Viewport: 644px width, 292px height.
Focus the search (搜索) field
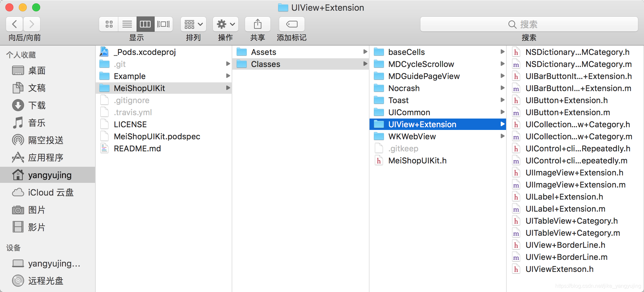[529, 24]
